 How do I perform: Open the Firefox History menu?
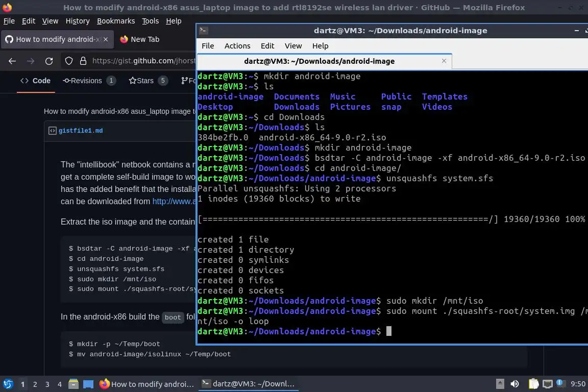(x=78, y=21)
